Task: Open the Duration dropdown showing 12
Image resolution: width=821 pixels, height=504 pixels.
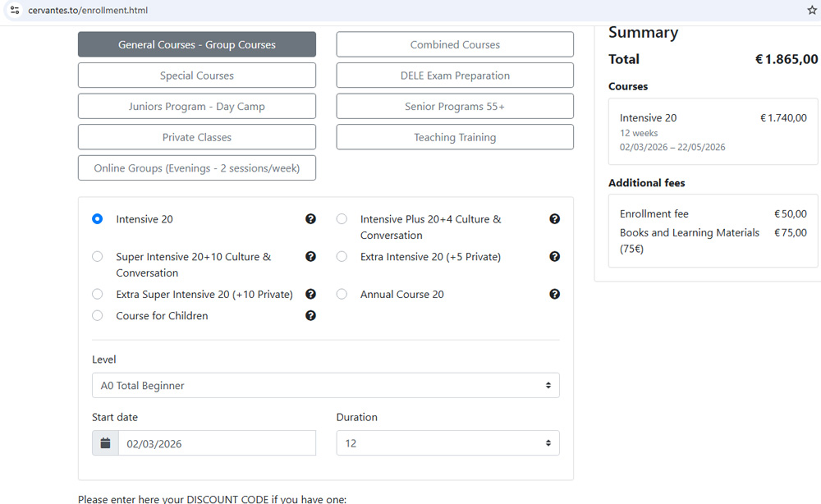Action: pyautogui.click(x=447, y=443)
